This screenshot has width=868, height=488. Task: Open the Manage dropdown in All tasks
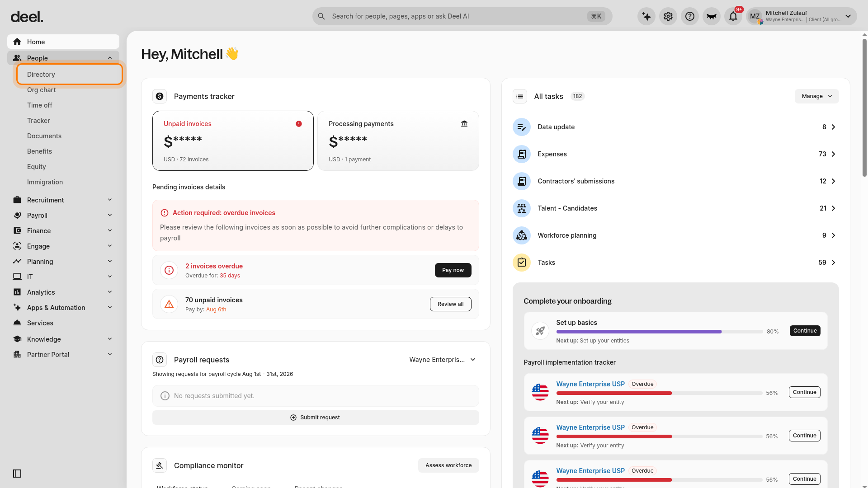coord(816,96)
